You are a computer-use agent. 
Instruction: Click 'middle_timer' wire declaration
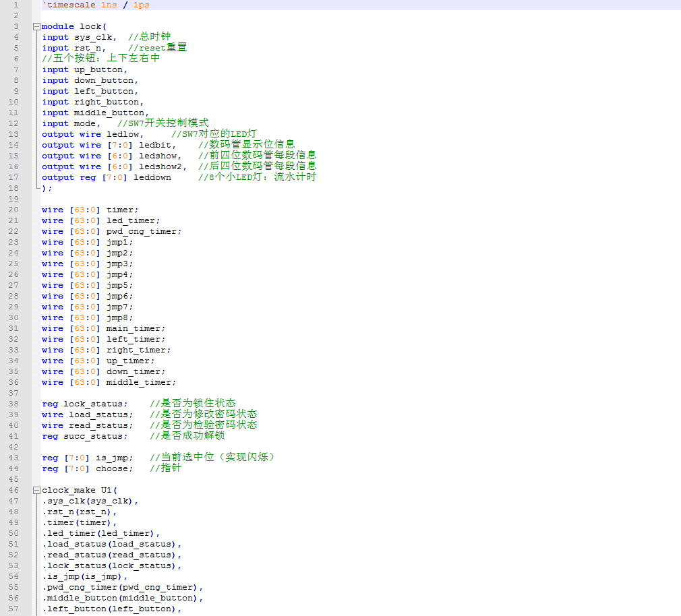(138, 383)
